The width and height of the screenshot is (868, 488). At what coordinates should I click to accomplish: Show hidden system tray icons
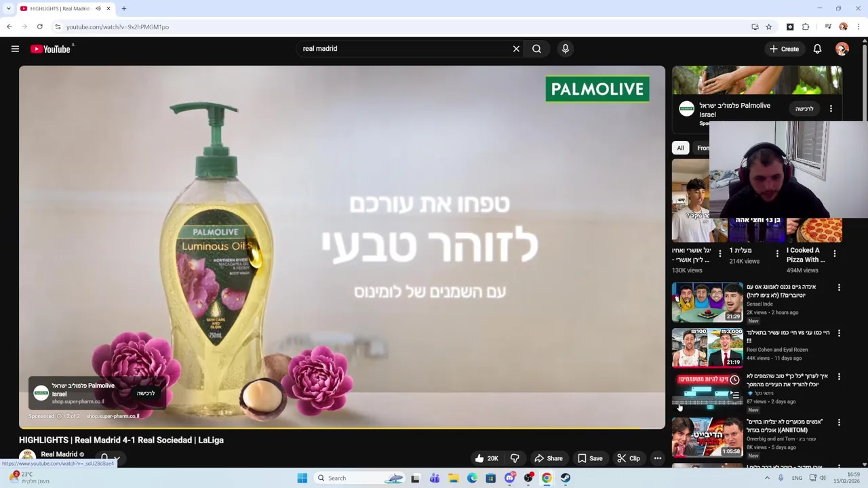(767, 478)
